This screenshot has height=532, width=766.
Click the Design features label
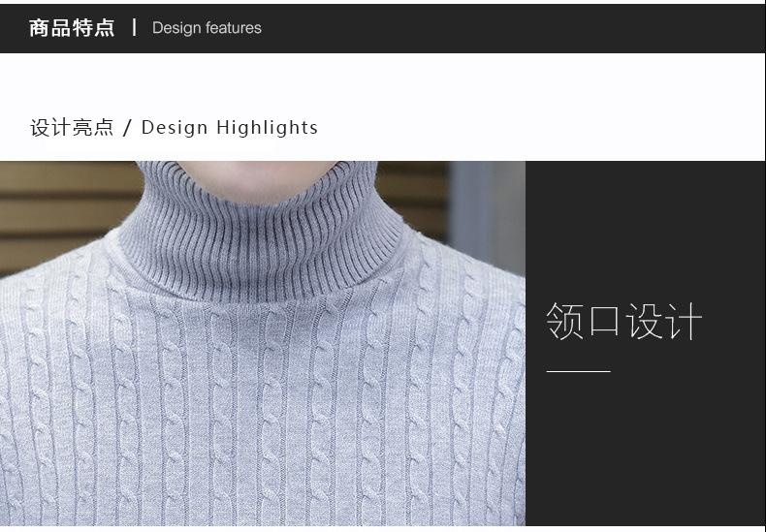[x=207, y=28]
